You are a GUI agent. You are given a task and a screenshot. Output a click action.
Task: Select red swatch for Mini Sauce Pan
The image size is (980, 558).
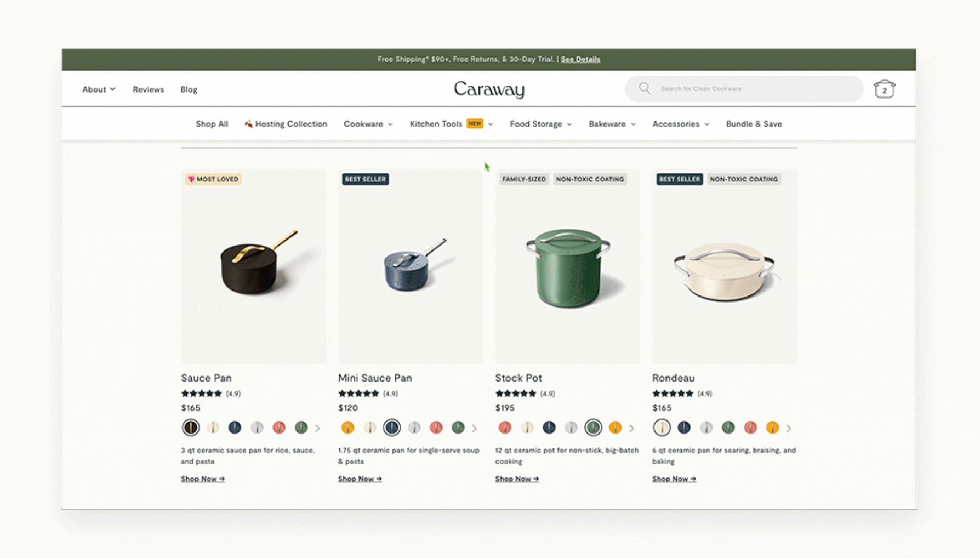pos(436,427)
